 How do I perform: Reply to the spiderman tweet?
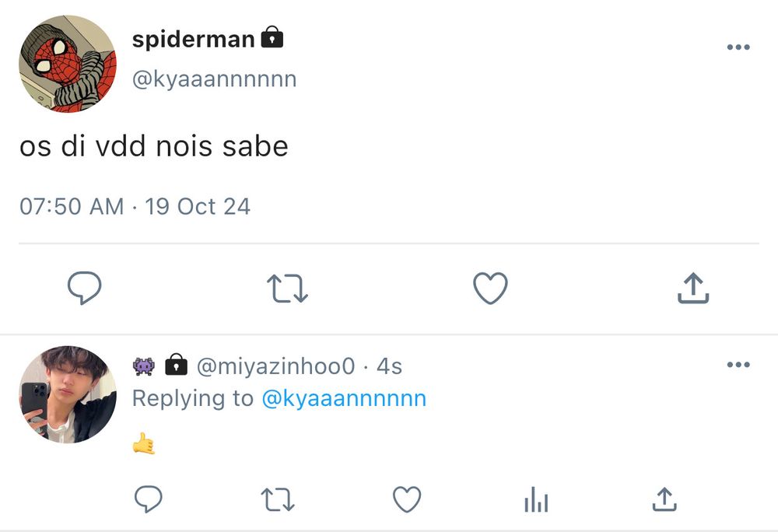(x=84, y=289)
